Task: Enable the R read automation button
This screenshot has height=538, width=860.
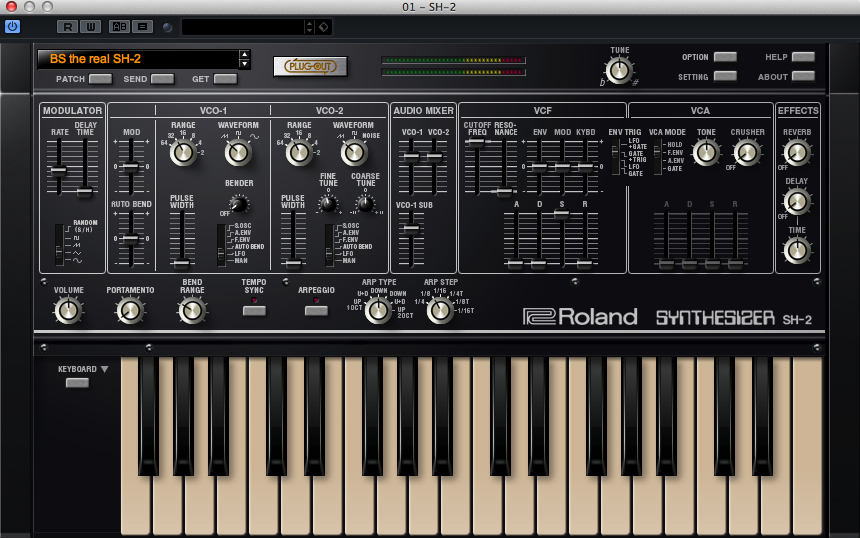Action: point(67,26)
